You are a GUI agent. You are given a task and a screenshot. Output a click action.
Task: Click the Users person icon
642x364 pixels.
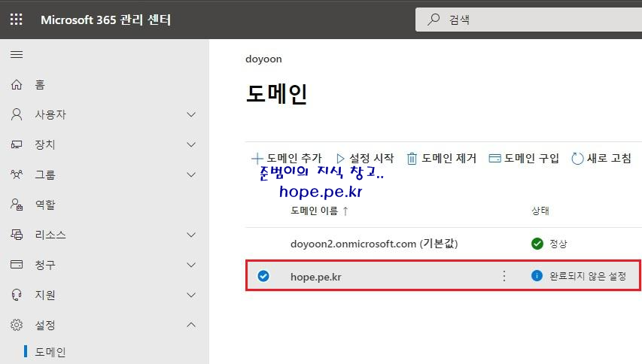coord(17,114)
